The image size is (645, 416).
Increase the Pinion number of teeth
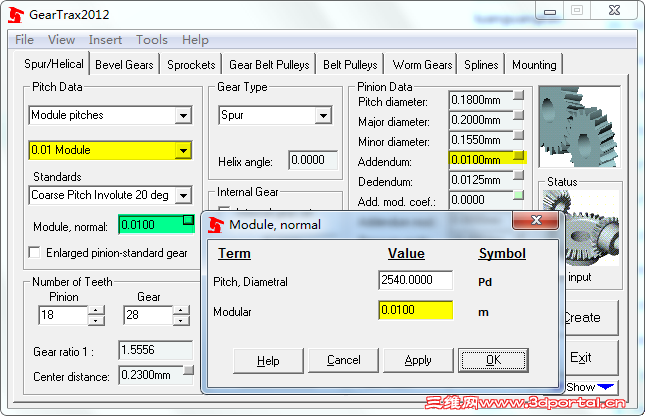point(96,311)
